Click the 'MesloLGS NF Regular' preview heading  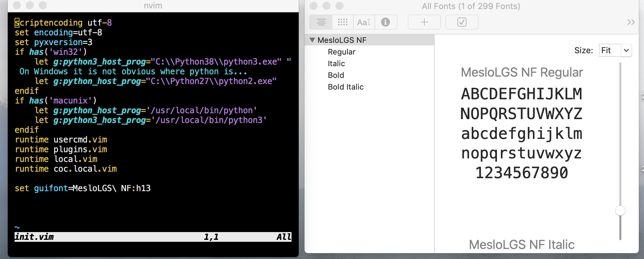[x=522, y=72]
